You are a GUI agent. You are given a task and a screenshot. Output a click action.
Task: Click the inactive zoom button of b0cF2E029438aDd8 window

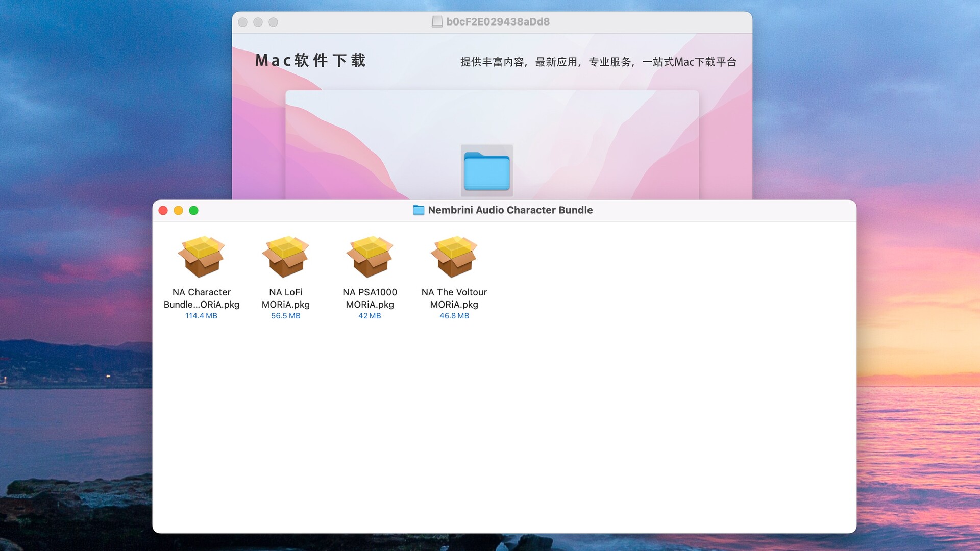pyautogui.click(x=274, y=22)
